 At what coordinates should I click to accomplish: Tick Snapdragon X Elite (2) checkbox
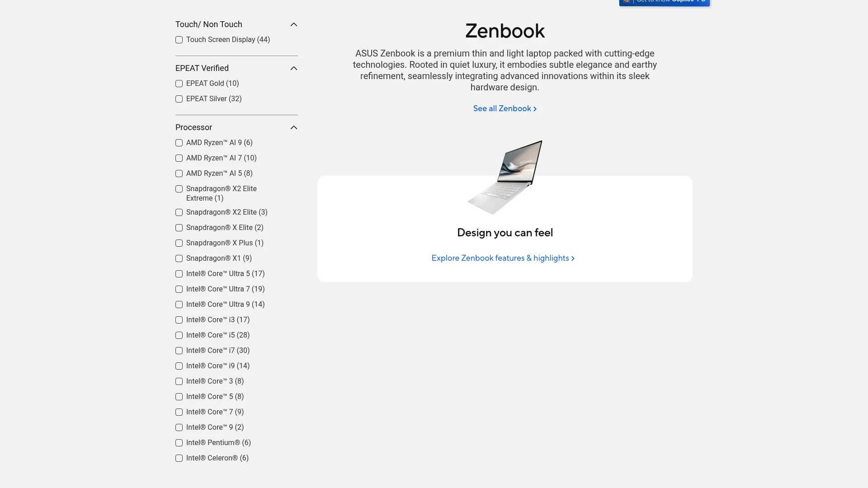(x=179, y=228)
